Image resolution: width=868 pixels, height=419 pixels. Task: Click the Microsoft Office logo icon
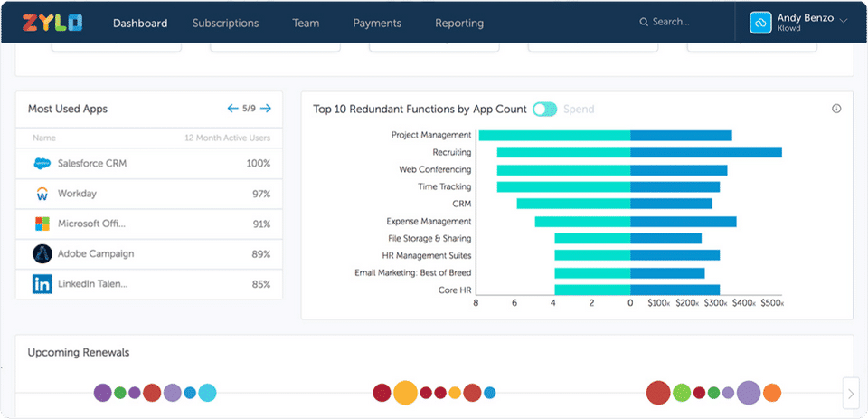42,224
